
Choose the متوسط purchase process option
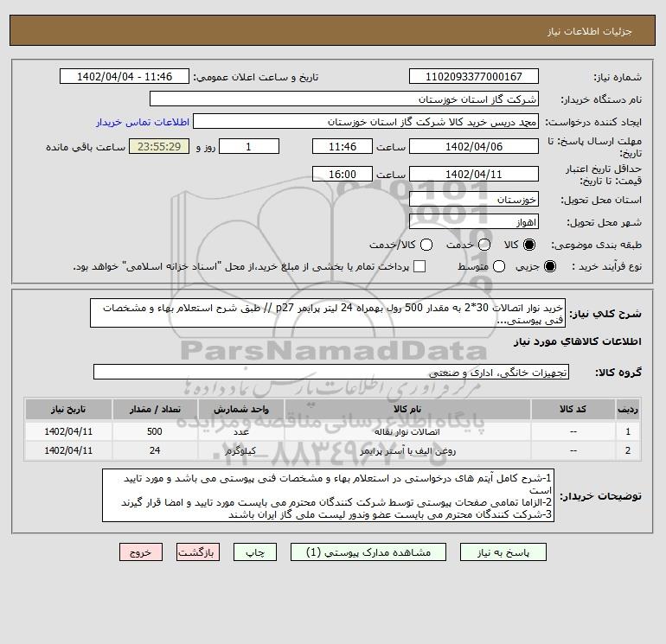(499, 266)
